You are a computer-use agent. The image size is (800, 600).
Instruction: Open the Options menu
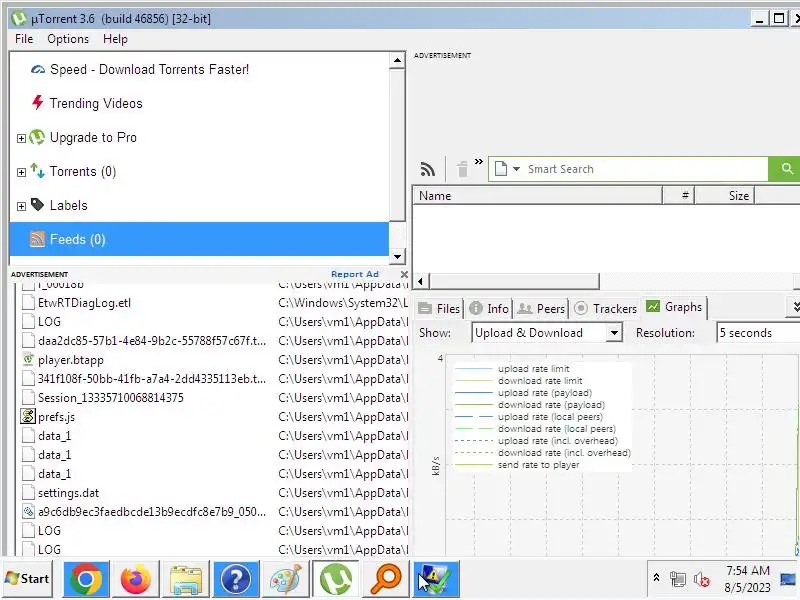coord(68,39)
